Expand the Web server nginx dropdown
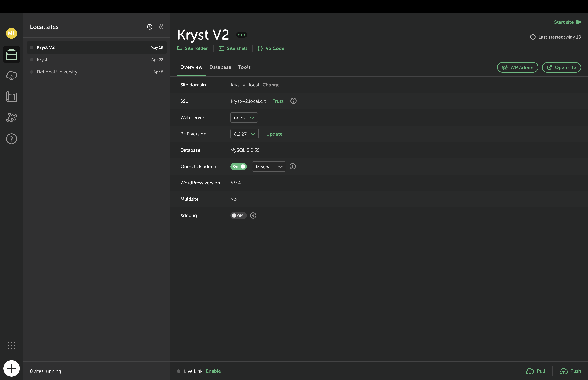Image resolution: width=588 pixels, height=380 pixels. (x=244, y=118)
